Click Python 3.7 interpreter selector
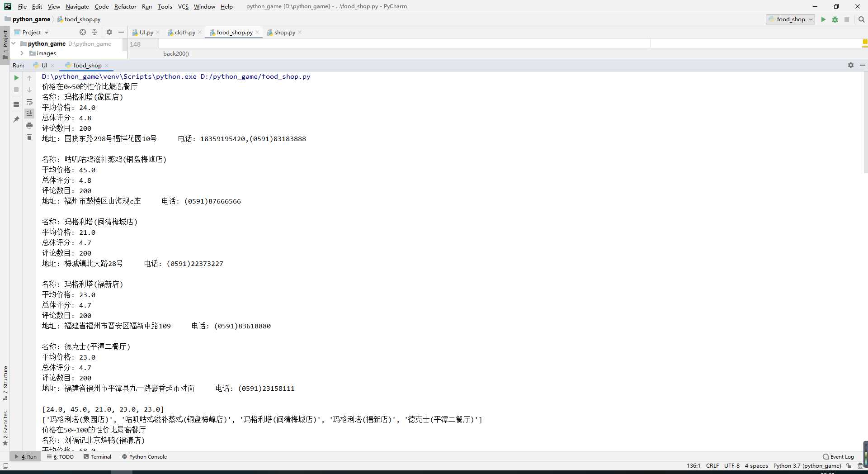This screenshot has width=868, height=474. tap(807, 466)
